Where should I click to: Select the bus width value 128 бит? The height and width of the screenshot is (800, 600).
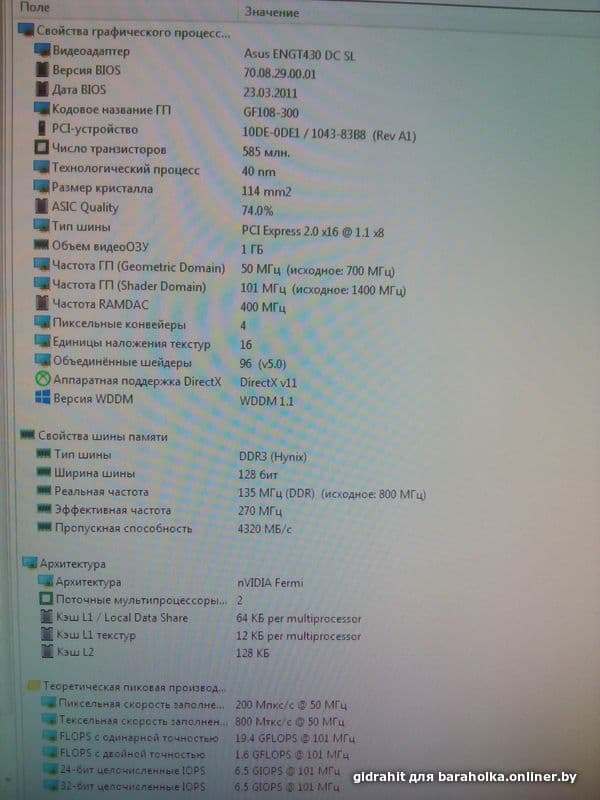[258, 474]
